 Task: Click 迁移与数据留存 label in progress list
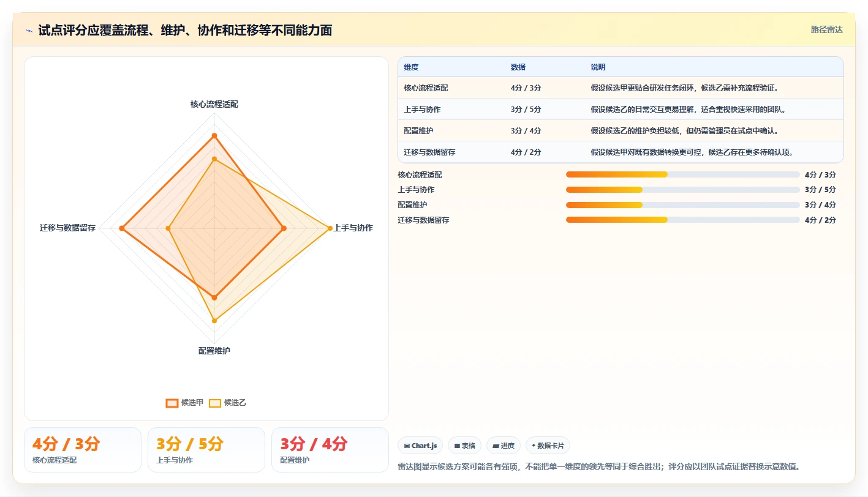(x=423, y=220)
